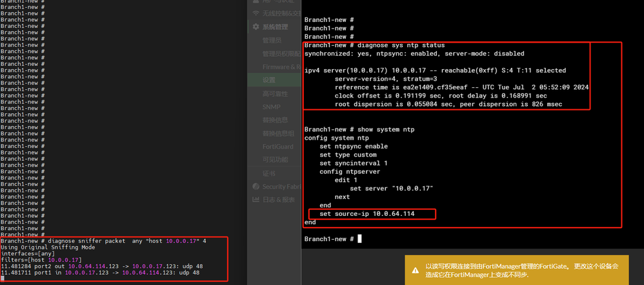Open 系统管理 menu in sidebar
Image resolution: width=644 pixels, height=285 pixels.
pos(274,26)
